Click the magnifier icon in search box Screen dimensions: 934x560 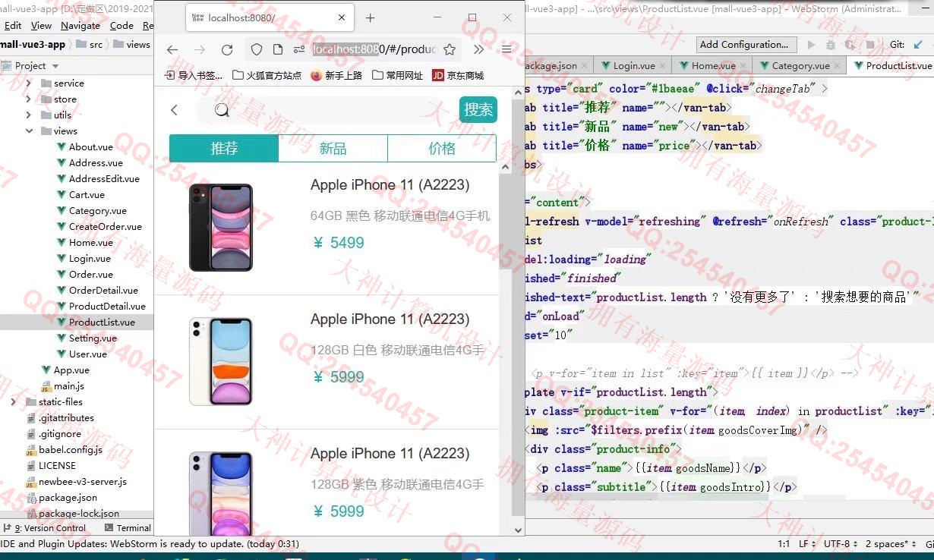[222, 110]
